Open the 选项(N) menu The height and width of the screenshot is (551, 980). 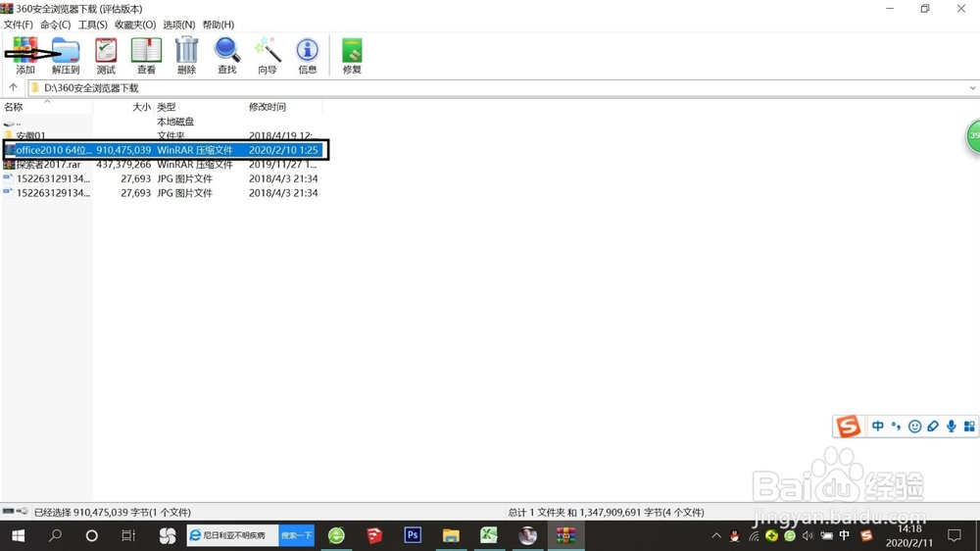[x=178, y=25]
